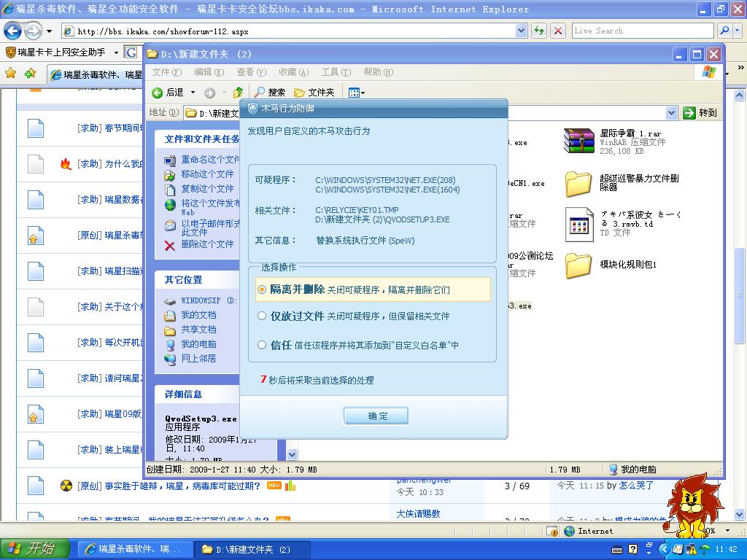Click the IE stop loading button
The width and height of the screenshot is (747, 560).
coord(558,31)
